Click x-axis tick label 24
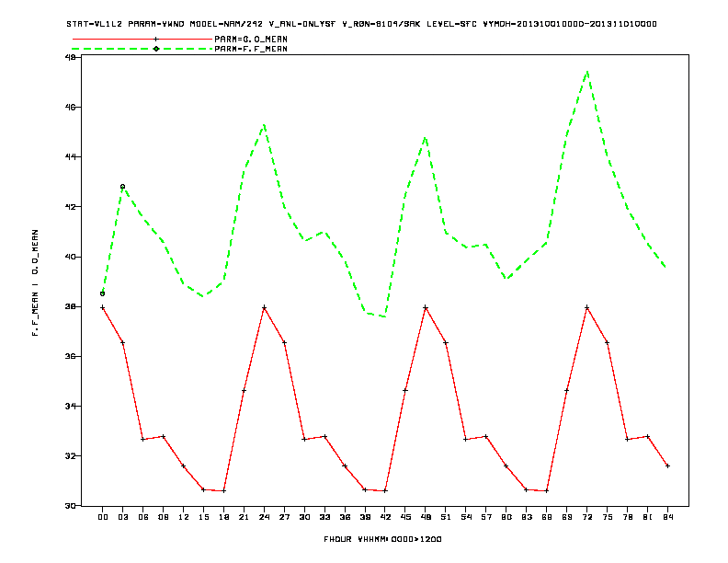This screenshot has width=728, height=563. click(x=264, y=517)
